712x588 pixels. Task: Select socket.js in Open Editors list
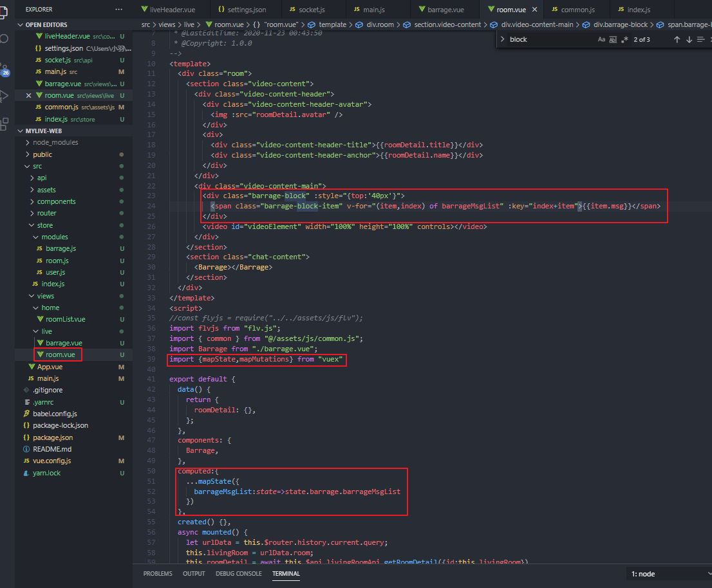coord(74,60)
